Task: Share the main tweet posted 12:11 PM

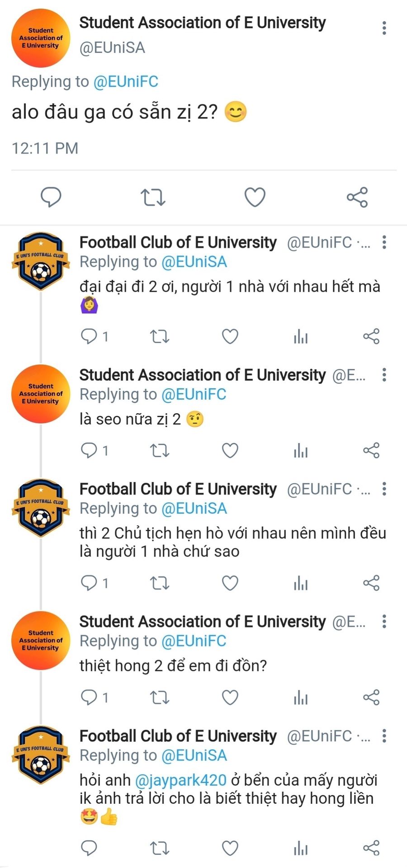Action: pyautogui.click(x=357, y=198)
